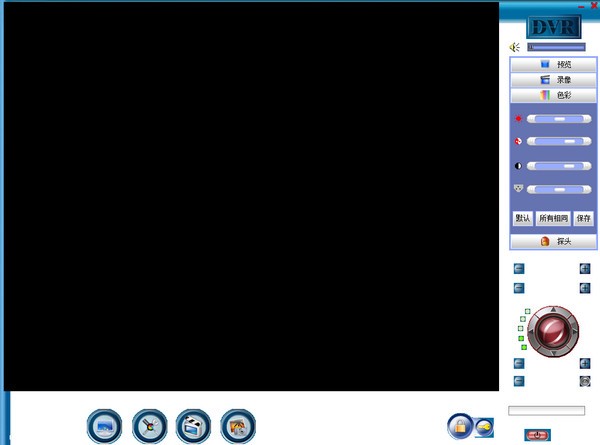Image resolution: width=600 pixels, height=445 pixels.
Task: Expand the 预览 preview panel
Action: click(x=553, y=64)
